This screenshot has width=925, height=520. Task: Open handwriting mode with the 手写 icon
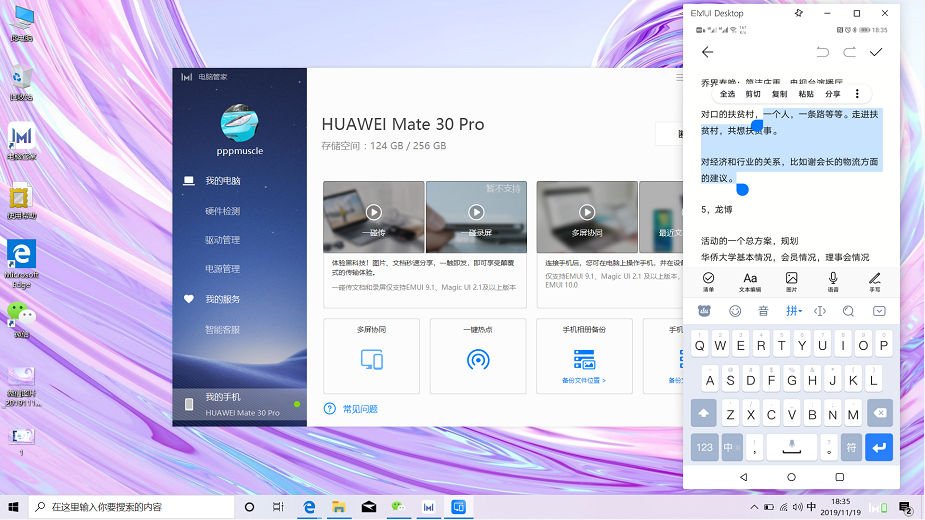click(x=875, y=282)
